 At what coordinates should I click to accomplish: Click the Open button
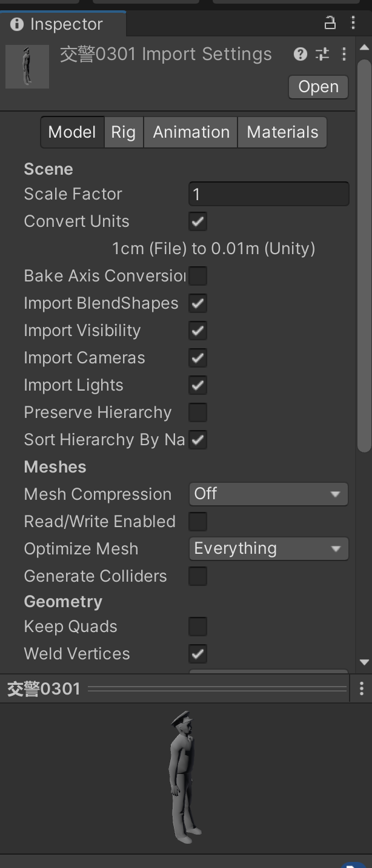318,87
